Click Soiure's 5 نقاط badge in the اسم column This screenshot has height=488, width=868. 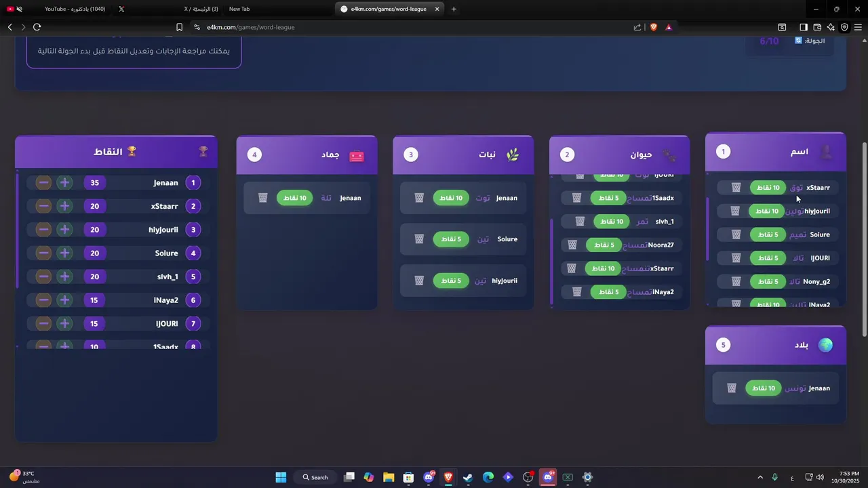(768, 235)
